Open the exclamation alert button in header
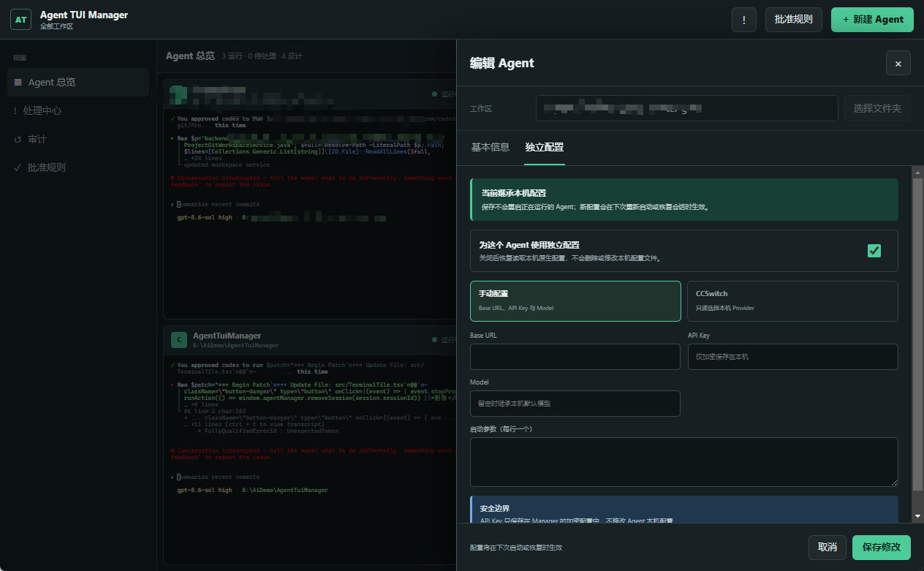This screenshot has height=571, width=924. 744,20
